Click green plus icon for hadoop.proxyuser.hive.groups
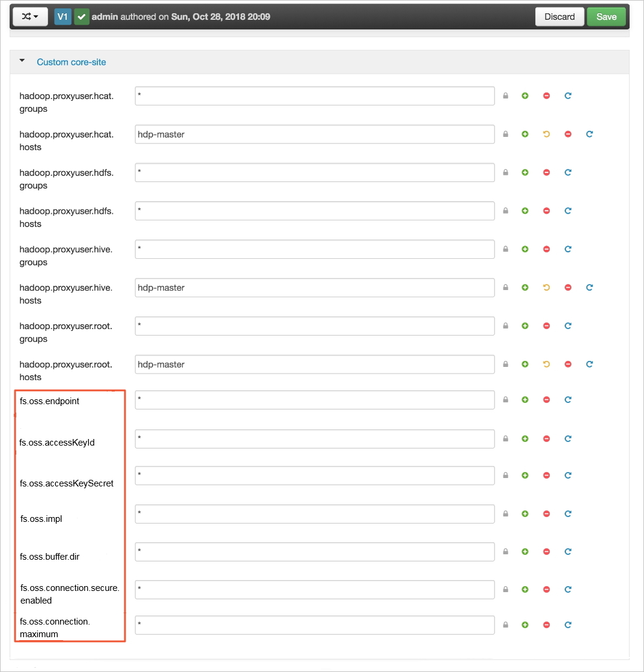644x672 pixels. [525, 249]
